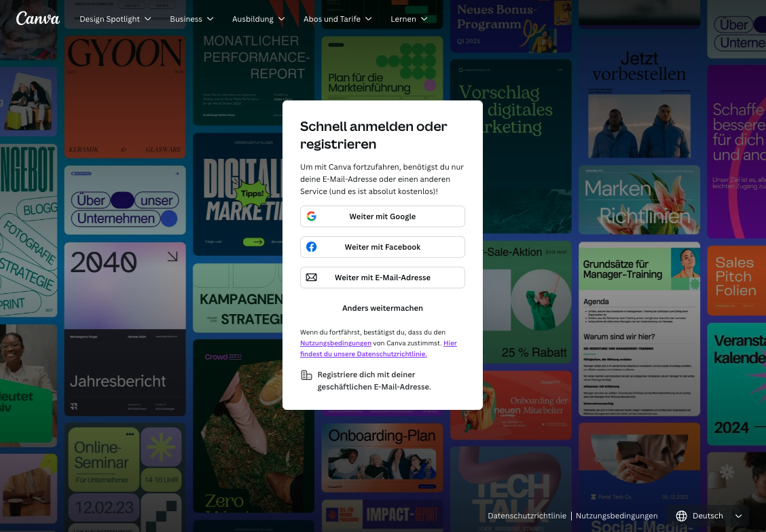This screenshot has height=532, width=766.
Task: Open the Ausbildung menu
Action: (x=259, y=19)
